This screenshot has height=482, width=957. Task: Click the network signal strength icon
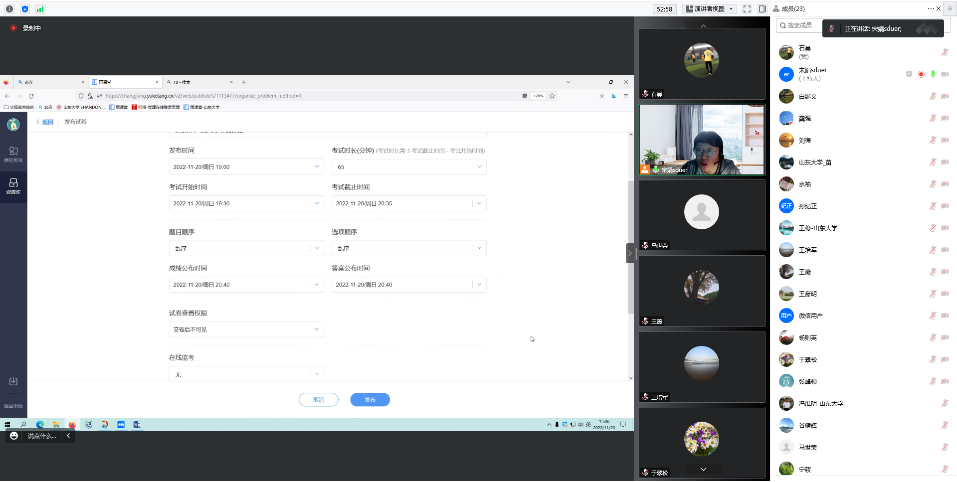tap(40, 8)
